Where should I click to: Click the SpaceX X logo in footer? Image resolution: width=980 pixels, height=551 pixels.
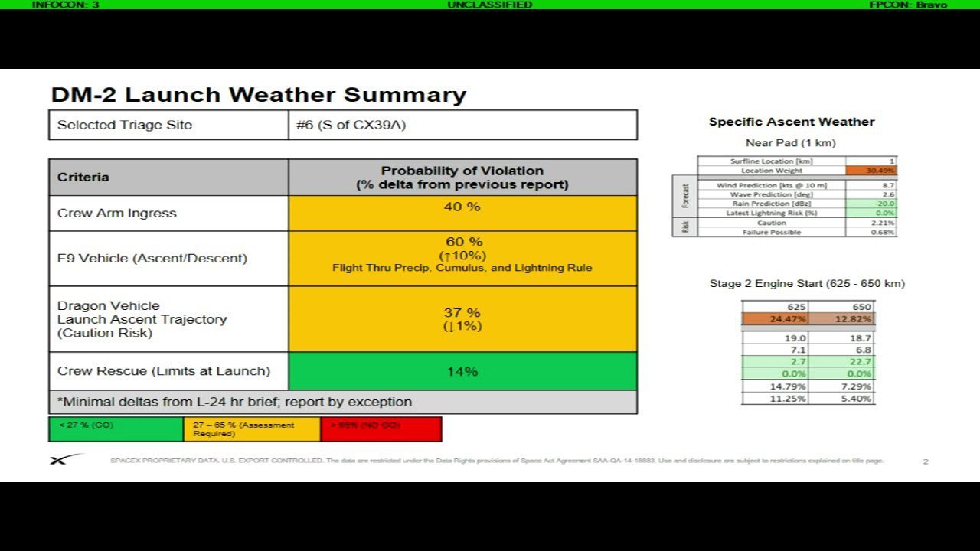coord(67,459)
